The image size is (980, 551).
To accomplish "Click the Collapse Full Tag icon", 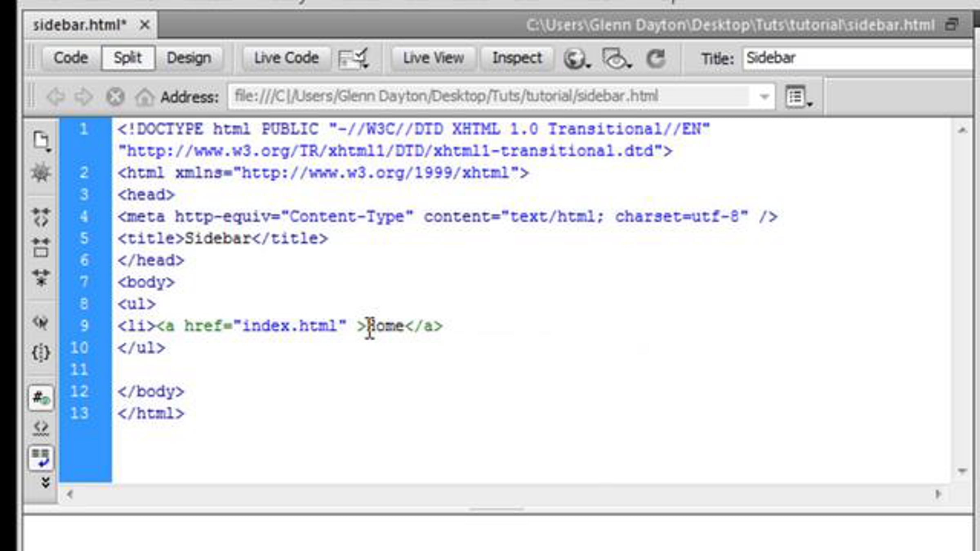I will point(41,217).
